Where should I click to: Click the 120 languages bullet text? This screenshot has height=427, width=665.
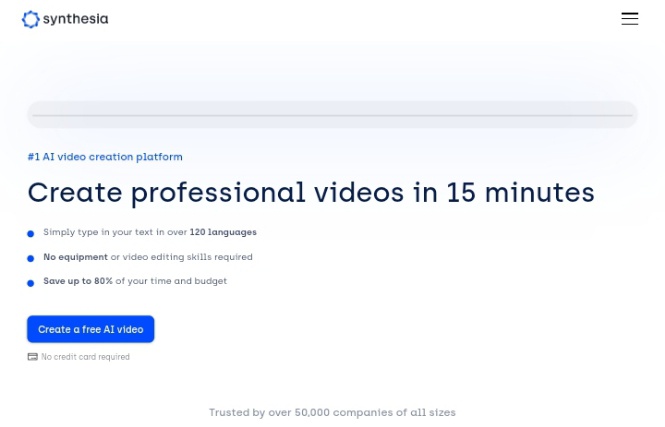point(150,232)
